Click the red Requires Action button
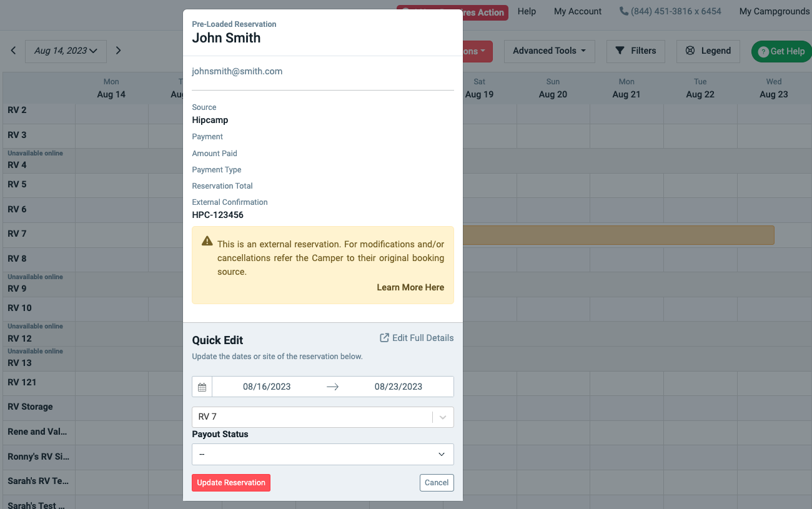812x509 pixels. pyautogui.click(x=485, y=12)
